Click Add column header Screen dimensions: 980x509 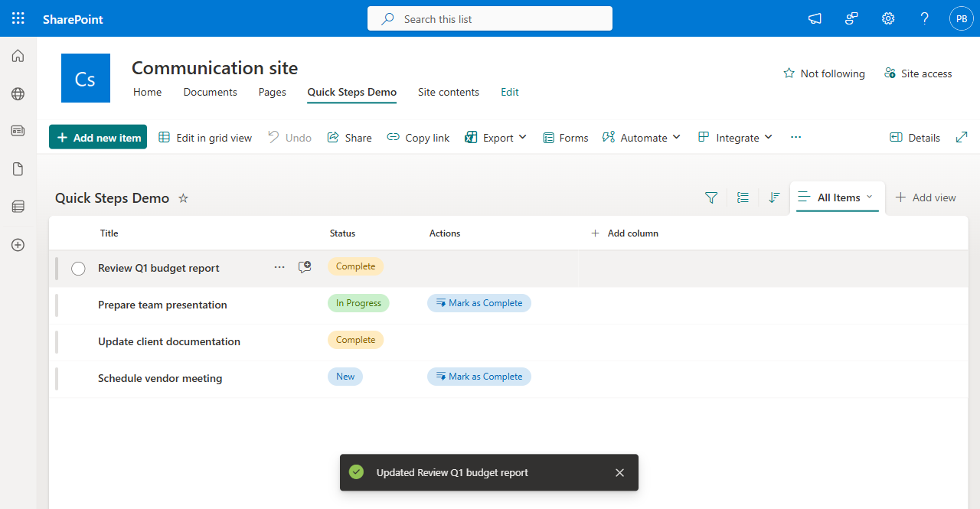click(x=625, y=233)
